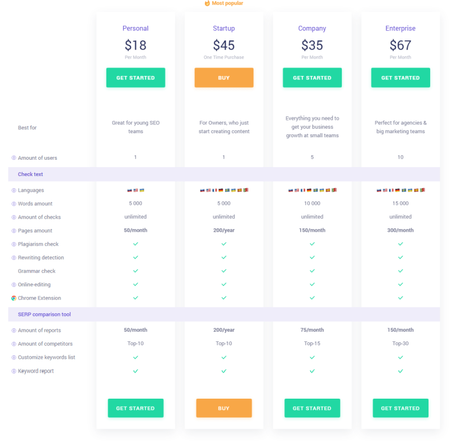Click the language flags in the Company column
Viewport: 460px width, 442px height.
[312, 190]
